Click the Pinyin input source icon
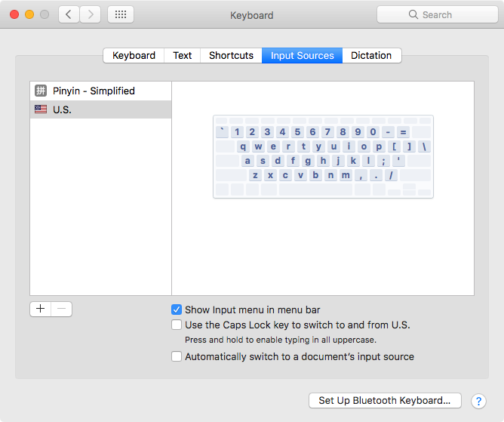Image resolution: width=504 pixels, height=422 pixels. (x=41, y=91)
